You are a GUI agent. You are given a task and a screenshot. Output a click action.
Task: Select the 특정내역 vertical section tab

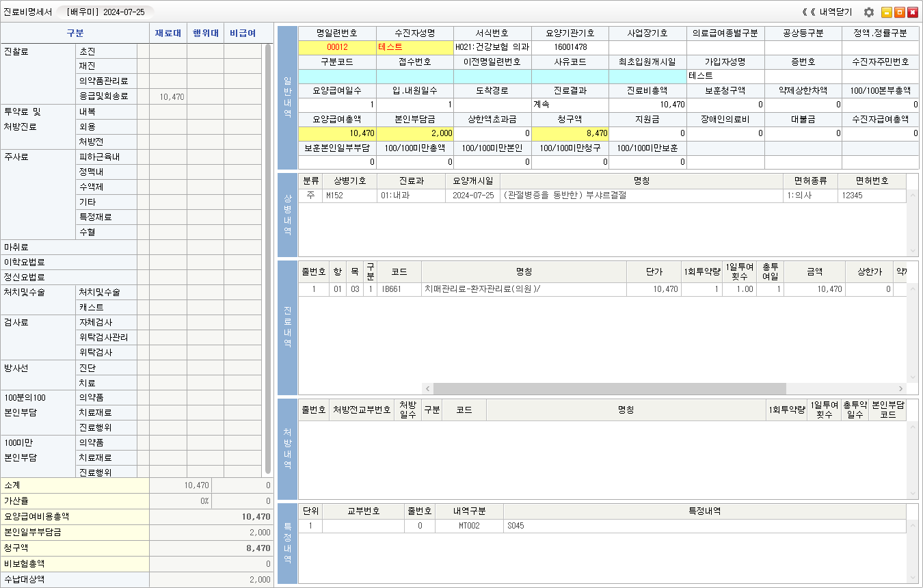coord(287,544)
